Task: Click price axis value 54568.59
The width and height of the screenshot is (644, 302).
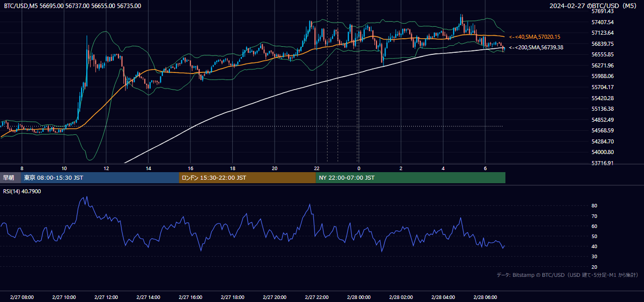Action: coord(603,130)
